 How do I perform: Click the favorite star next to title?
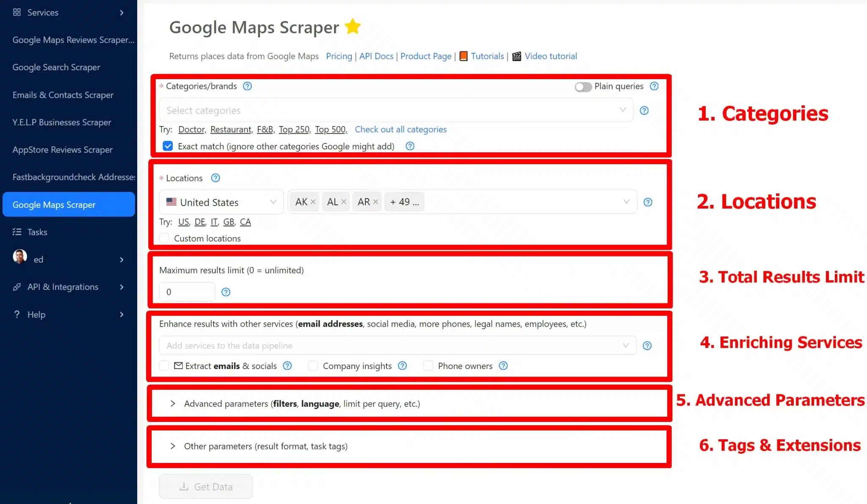[x=352, y=27]
